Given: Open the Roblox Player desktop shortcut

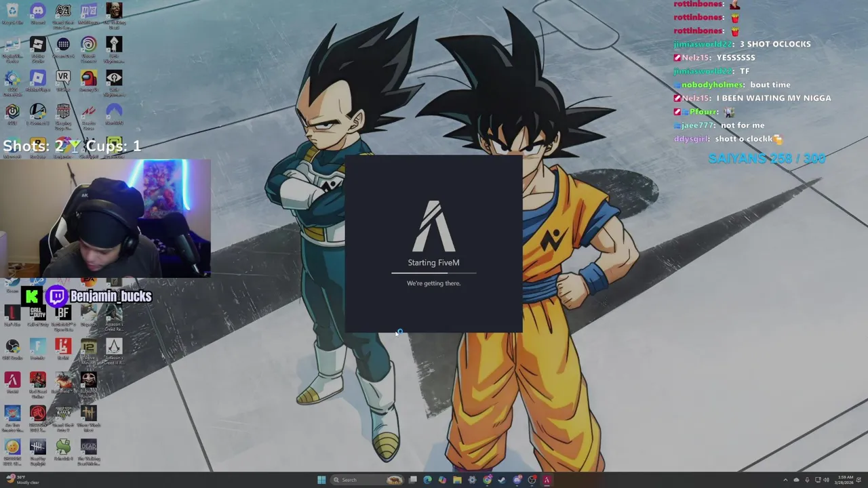Looking at the screenshot, I should point(38,80).
